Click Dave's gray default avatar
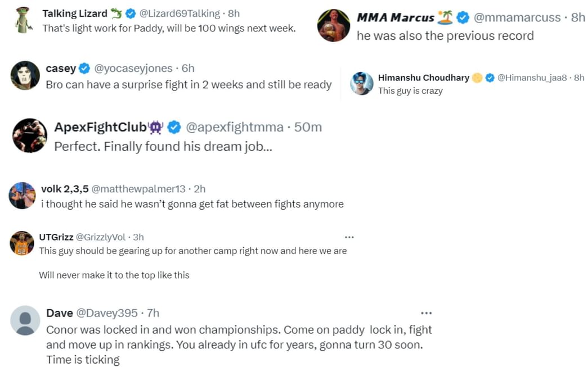The height and width of the screenshot is (367, 588). click(25, 320)
